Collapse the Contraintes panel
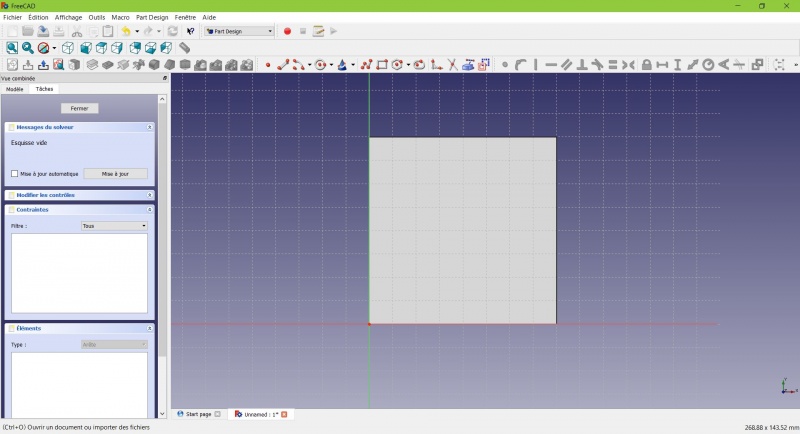Screen dimensions: 800x434 (149, 210)
